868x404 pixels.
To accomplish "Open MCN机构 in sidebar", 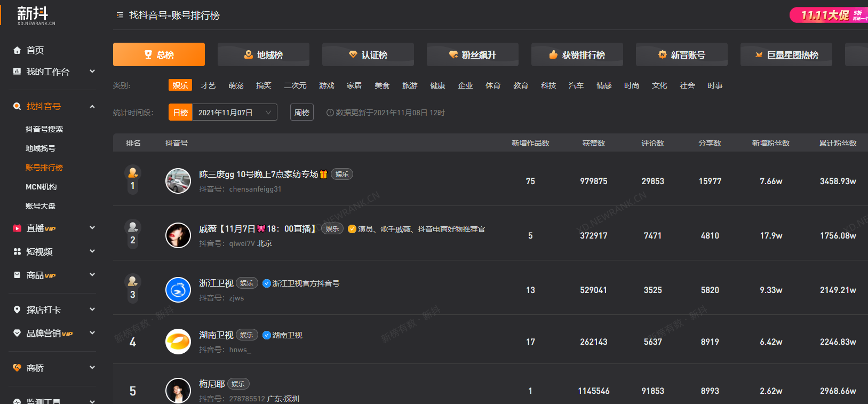I will tap(41, 187).
